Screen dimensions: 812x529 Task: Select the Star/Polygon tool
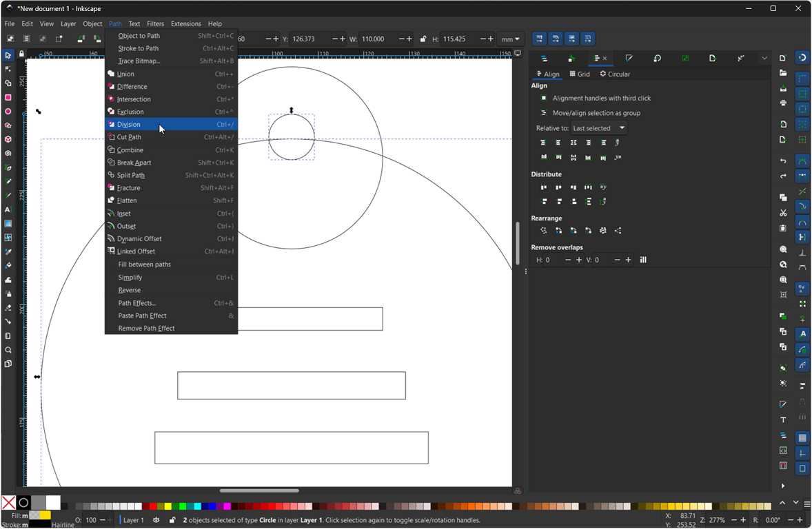8,125
